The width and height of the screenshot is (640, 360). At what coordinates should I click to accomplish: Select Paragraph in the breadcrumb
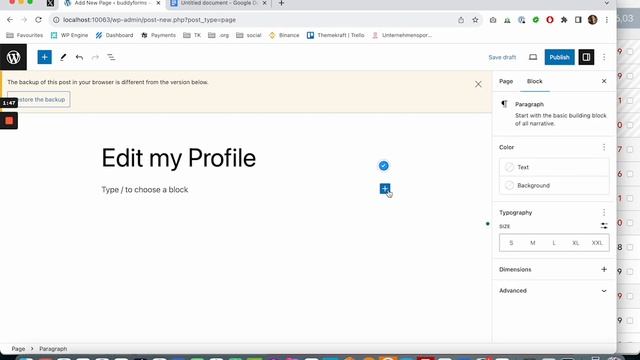click(53, 349)
